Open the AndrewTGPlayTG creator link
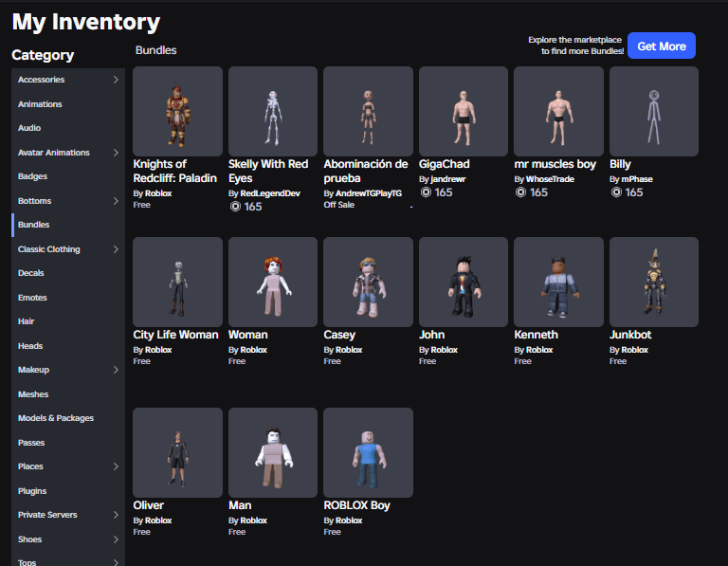 coord(369,193)
